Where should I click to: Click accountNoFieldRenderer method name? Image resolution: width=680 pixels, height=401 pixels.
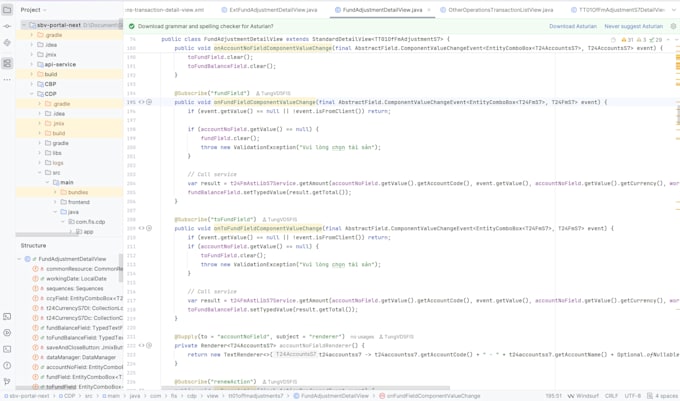coord(315,346)
